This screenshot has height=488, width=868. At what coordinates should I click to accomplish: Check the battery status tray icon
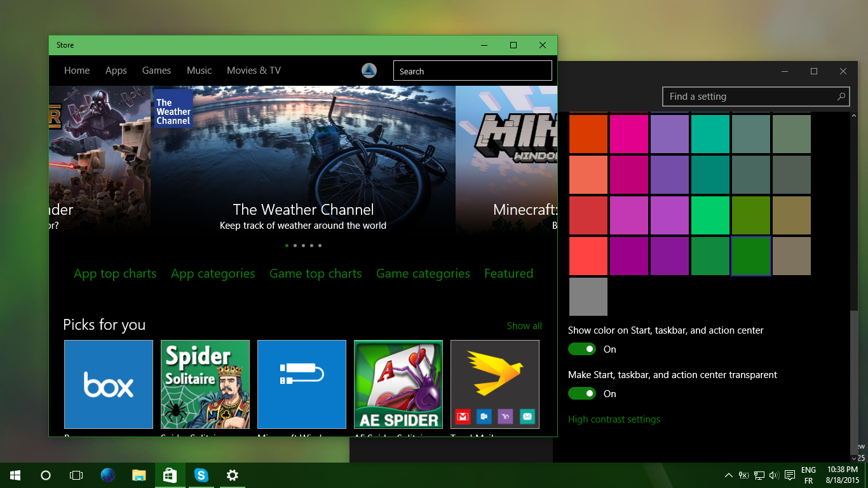tap(744, 475)
